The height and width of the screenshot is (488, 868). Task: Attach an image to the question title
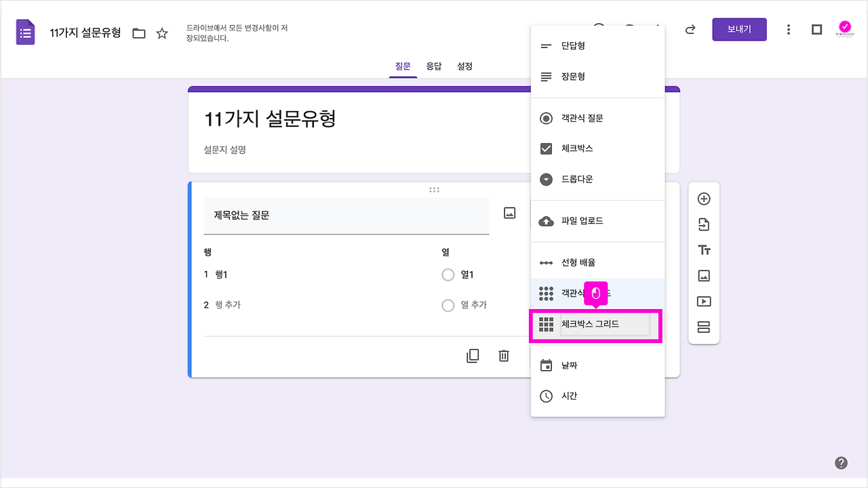(509, 212)
